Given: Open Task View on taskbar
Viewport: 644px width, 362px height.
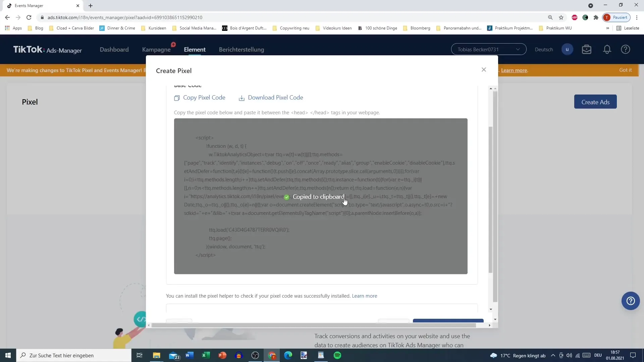Looking at the screenshot, I should 140,355.
